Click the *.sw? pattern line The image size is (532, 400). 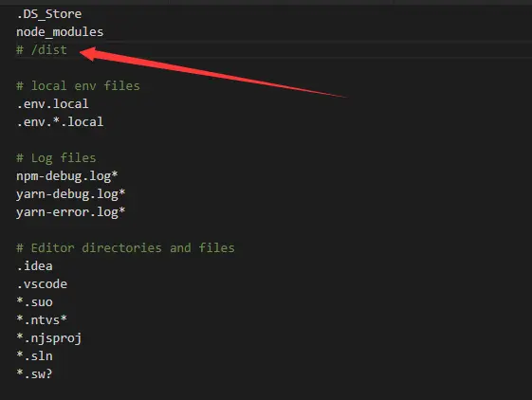34,373
